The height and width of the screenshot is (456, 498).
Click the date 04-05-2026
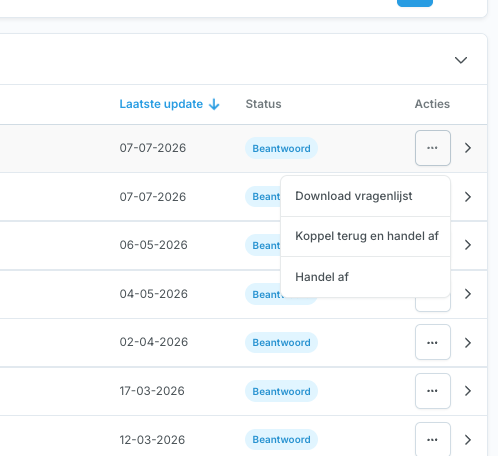coord(154,294)
